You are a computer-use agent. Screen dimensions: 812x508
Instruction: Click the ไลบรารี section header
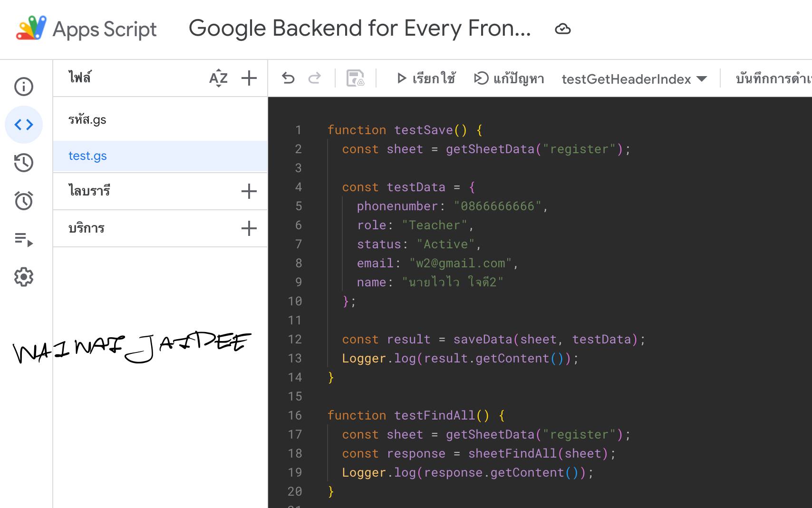pos(89,191)
